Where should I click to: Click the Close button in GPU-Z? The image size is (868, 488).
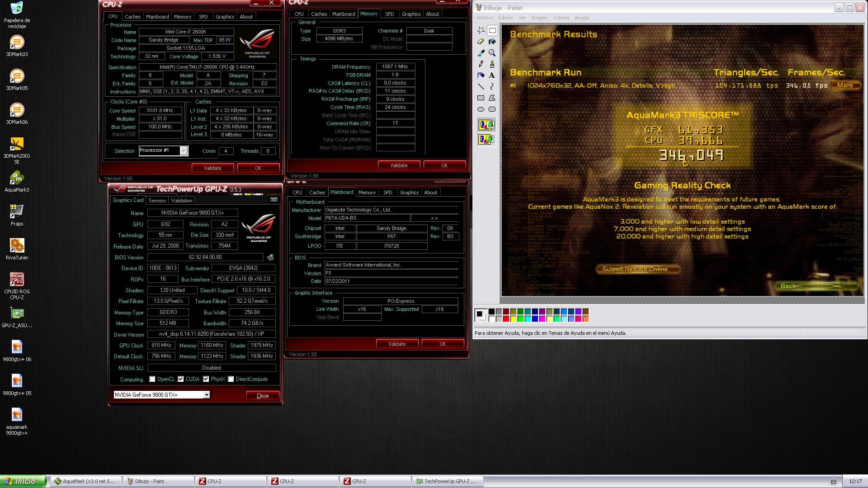pos(263,396)
